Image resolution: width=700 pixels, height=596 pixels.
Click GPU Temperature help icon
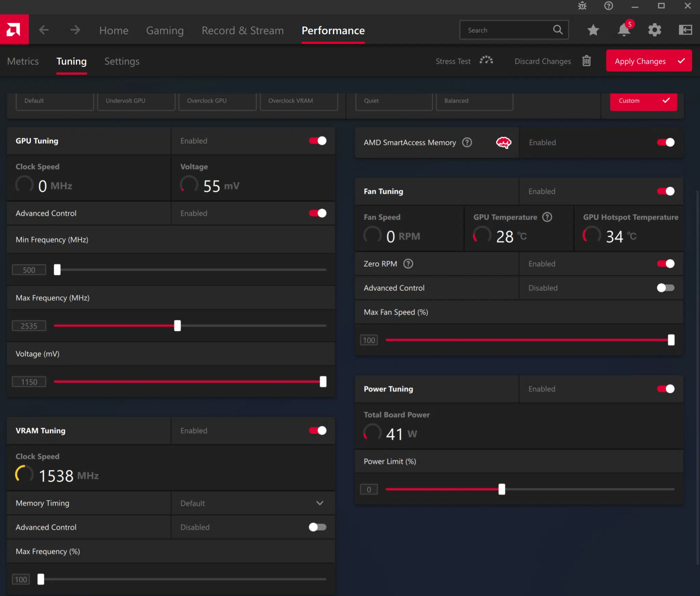pos(547,217)
